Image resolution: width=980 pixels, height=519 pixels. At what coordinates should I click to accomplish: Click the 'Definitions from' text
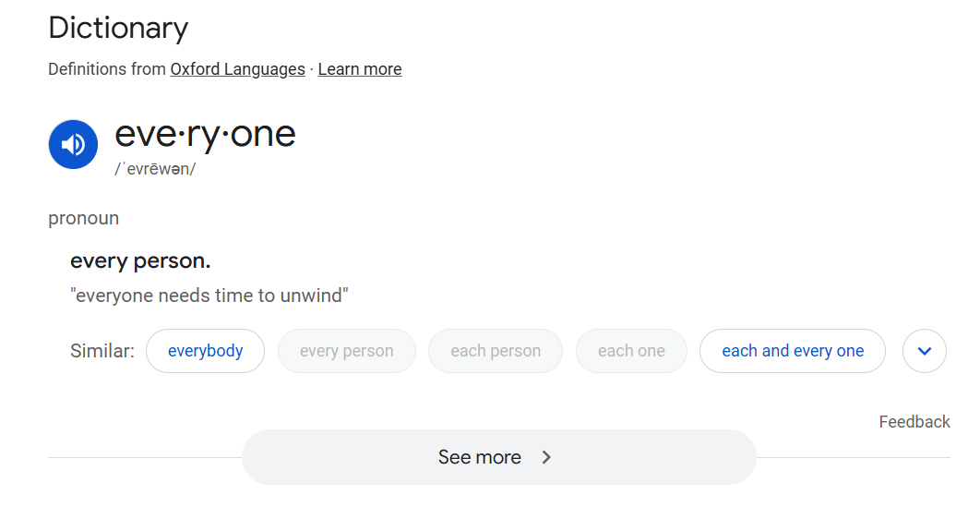[x=107, y=68]
